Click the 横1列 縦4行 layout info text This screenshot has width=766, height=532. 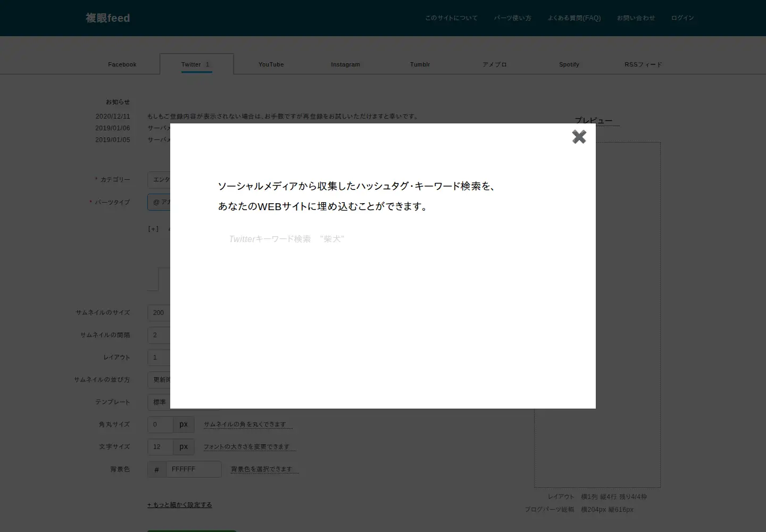[614, 497]
